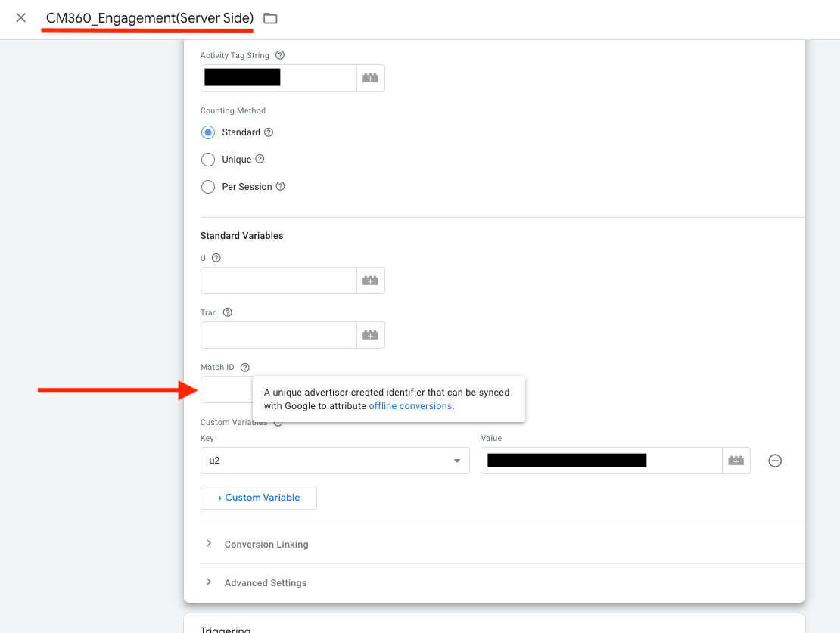The width and height of the screenshot is (840, 633).
Task: Show help for Standard counting method
Action: [269, 132]
